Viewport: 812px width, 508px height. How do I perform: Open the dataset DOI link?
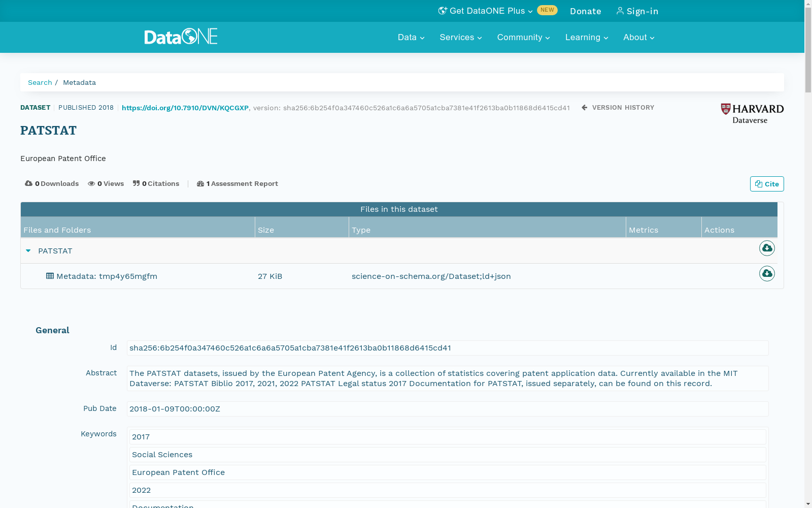pos(185,108)
